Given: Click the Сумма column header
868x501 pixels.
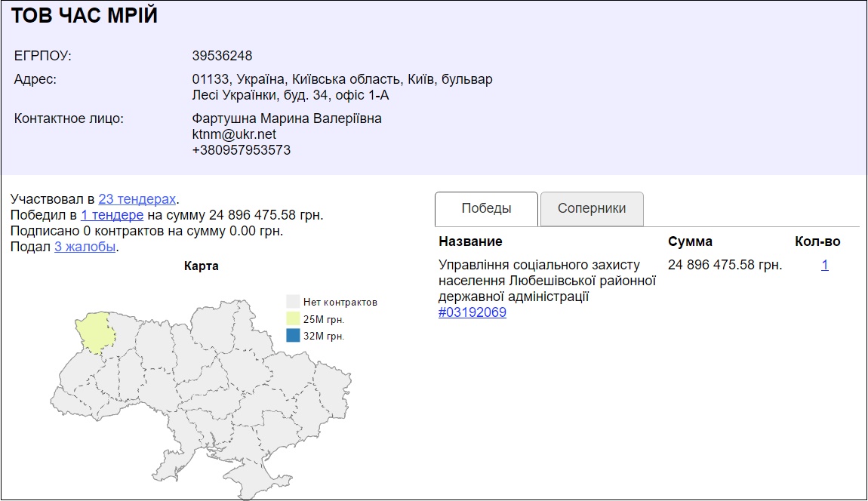Looking at the screenshot, I should tap(690, 241).
